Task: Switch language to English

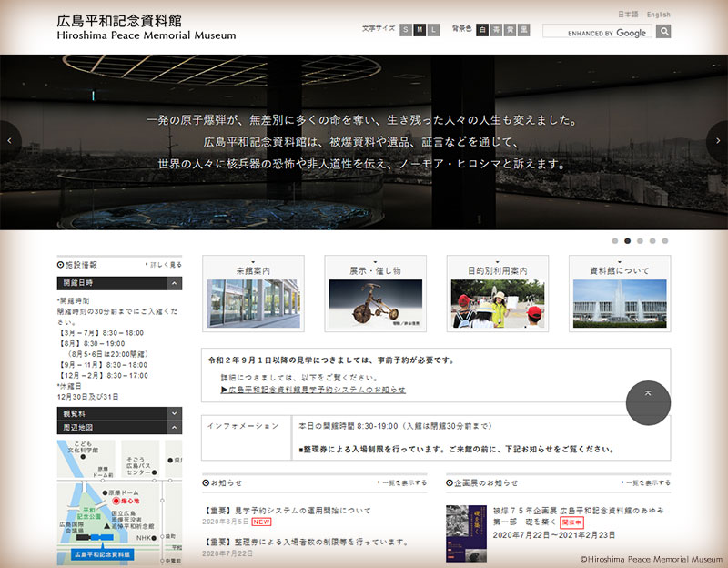Action: point(658,15)
